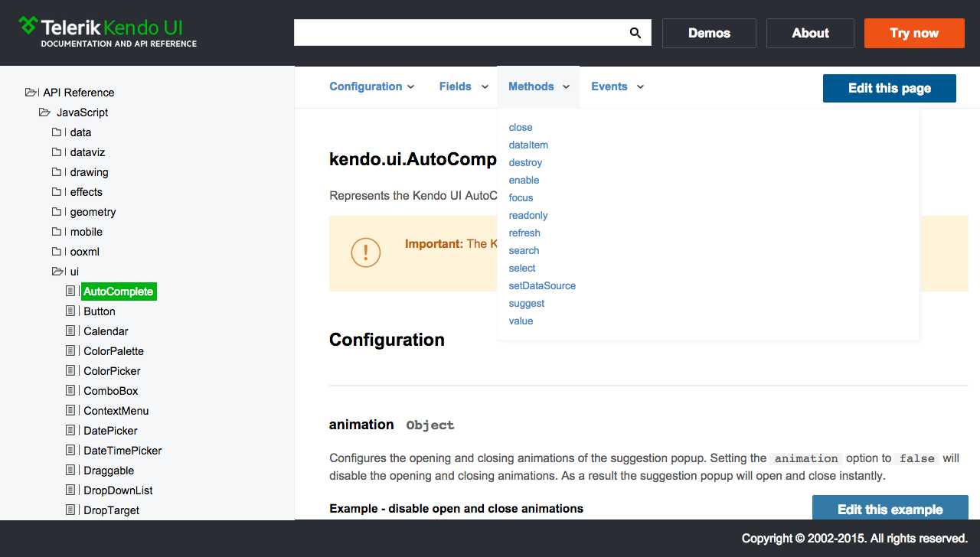Click the Draggable document icon

pyautogui.click(x=70, y=471)
